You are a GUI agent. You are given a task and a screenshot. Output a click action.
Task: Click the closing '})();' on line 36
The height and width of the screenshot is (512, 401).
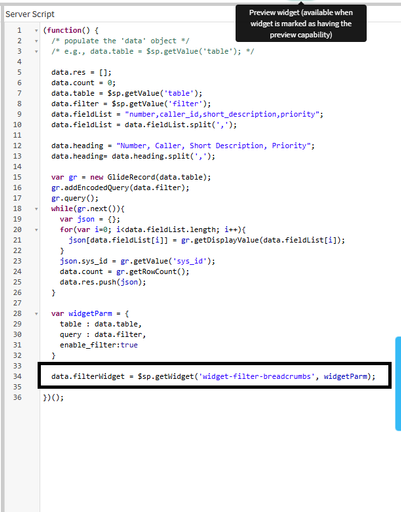pyautogui.click(x=53, y=397)
